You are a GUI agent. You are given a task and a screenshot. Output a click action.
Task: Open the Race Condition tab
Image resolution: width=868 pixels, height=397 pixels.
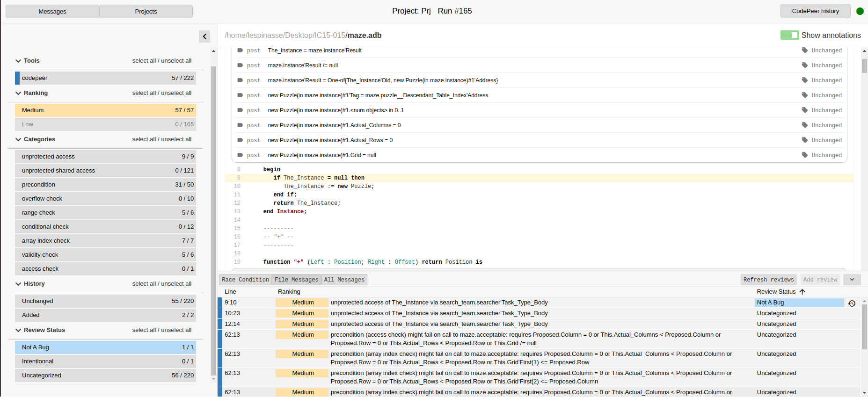[x=245, y=280]
